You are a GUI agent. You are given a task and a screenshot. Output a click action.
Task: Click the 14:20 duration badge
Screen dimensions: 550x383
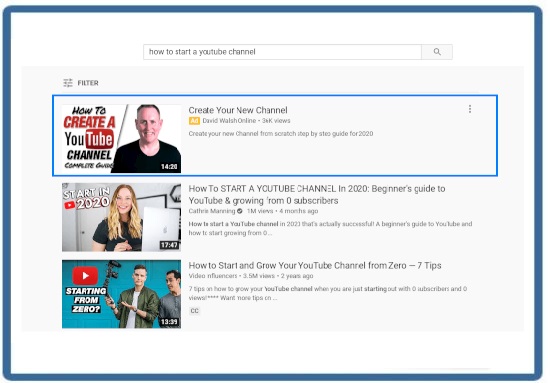click(169, 167)
